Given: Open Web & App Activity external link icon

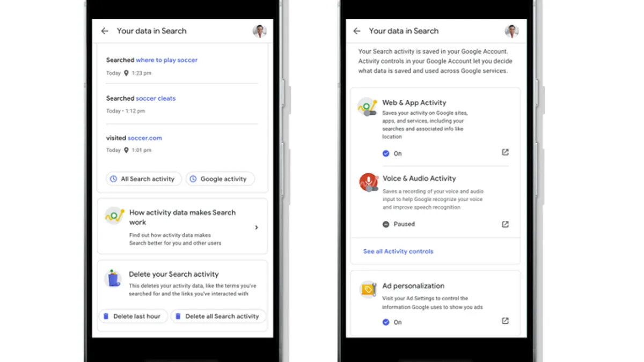Looking at the screenshot, I should (505, 152).
